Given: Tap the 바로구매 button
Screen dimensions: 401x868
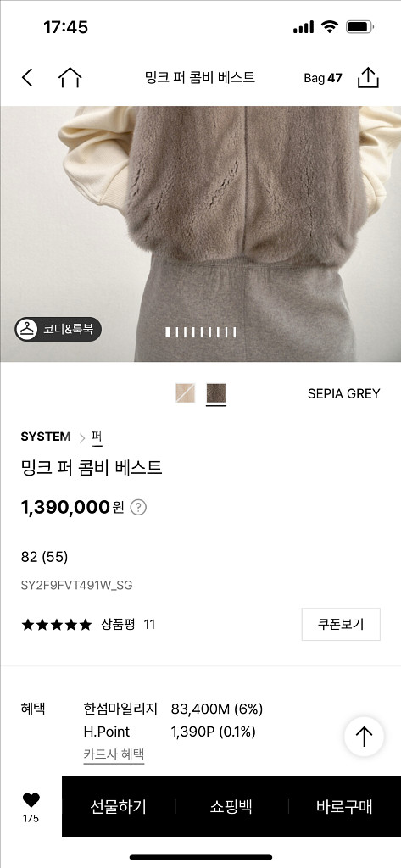Looking at the screenshot, I should pos(344,807).
